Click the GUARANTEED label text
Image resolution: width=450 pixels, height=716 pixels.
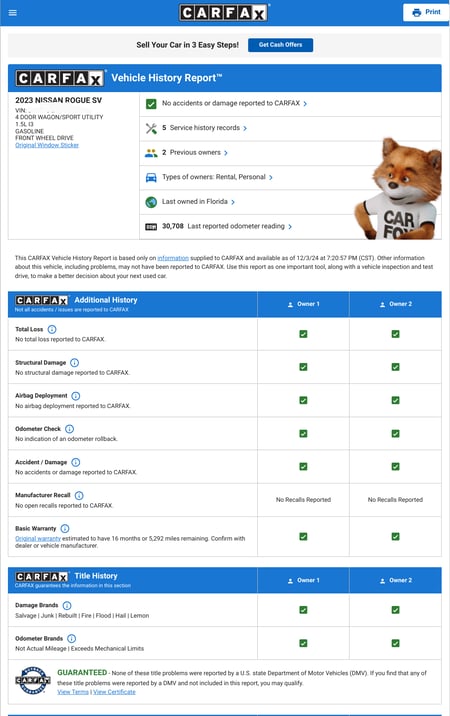(x=82, y=673)
